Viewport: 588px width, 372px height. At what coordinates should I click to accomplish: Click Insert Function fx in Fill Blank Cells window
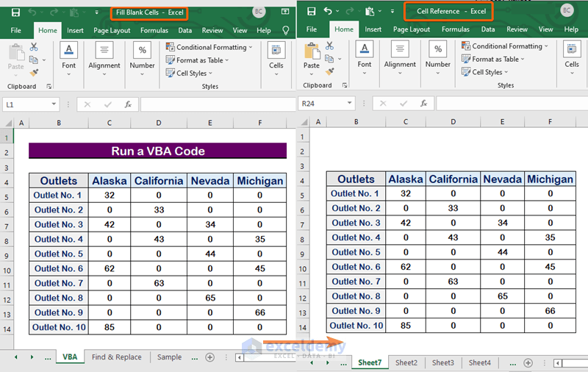pyautogui.click(x=128, y=104)
